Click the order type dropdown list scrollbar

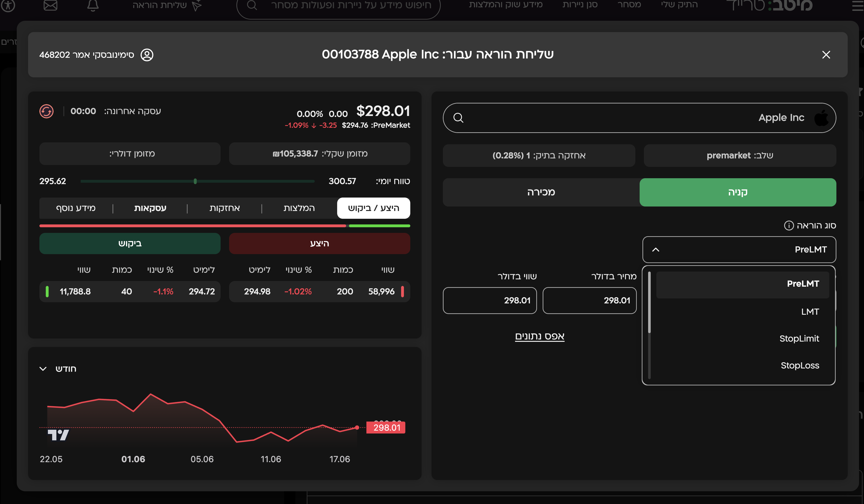(649, 302)
